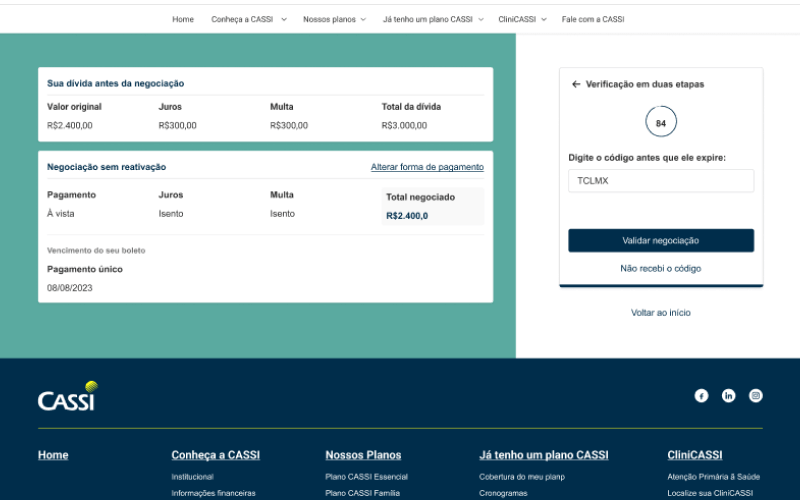Click the countdown timer circle showing 84
This screenshot has width=800, height=500.
[661, 122]
